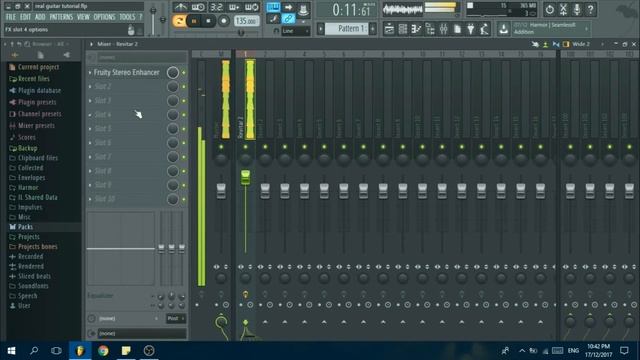Toggle the metronome icon
The image size is (640, 360).
pos(180,7)
